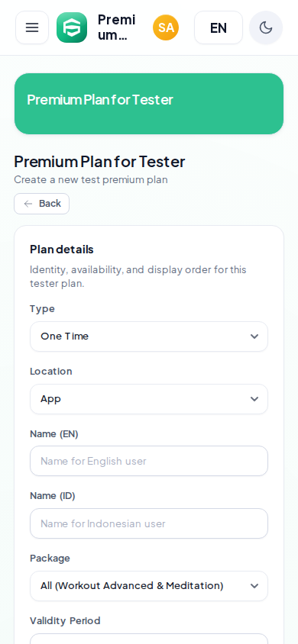This screenshot has width=298, height=644.
Task: Switch language using the EN button
Action: (219, 27)
